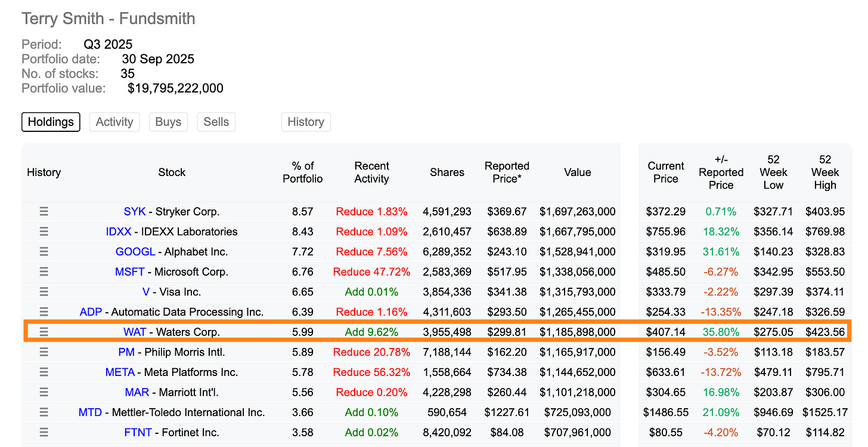Click the History column header
Viewport: 868px width, 447px height.
click(44, 172)
